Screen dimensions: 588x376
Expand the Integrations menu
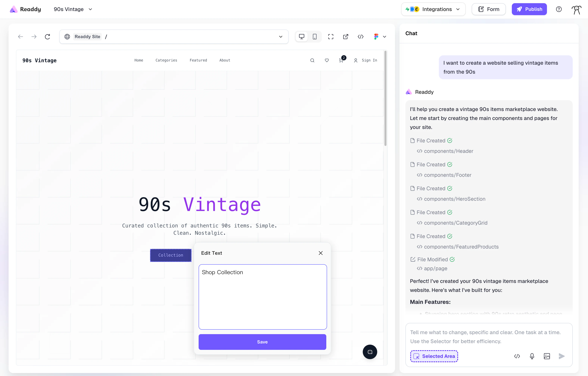[433, 9]
